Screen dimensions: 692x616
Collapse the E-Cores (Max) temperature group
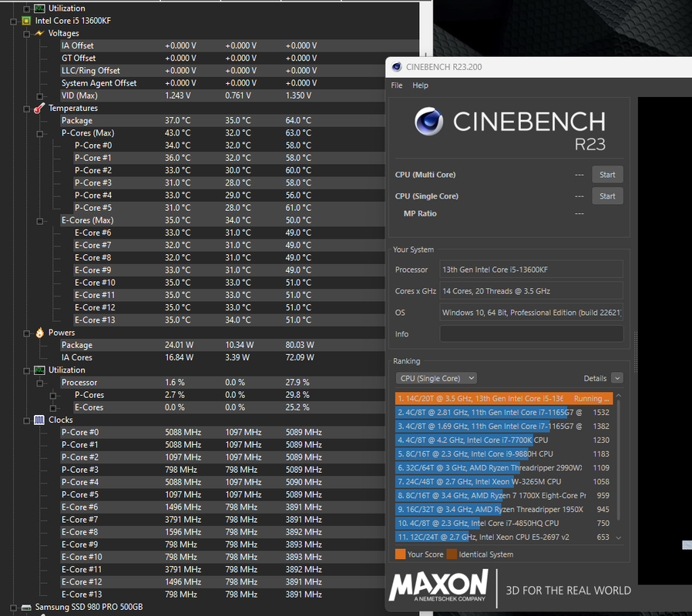point(40,220)
